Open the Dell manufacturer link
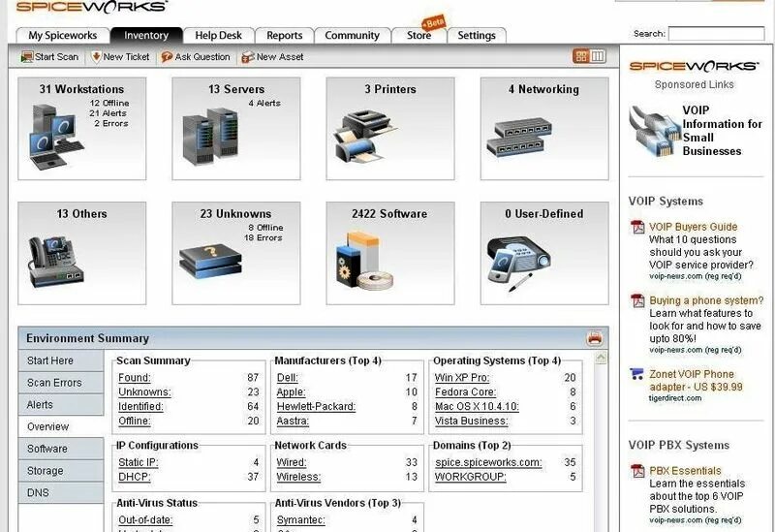Viewport: 775px width, 532px height. [287, 378]
